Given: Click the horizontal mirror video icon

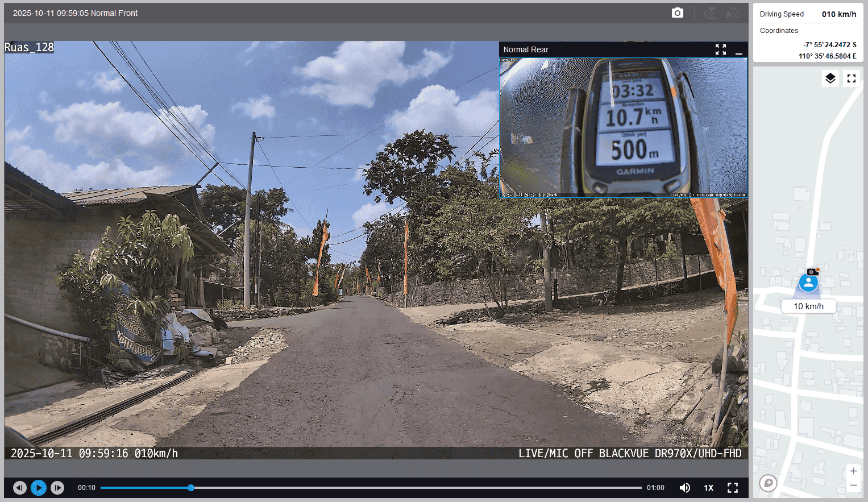Looking at the screenshot, I should pyautogui.click(x=733, y=13).
